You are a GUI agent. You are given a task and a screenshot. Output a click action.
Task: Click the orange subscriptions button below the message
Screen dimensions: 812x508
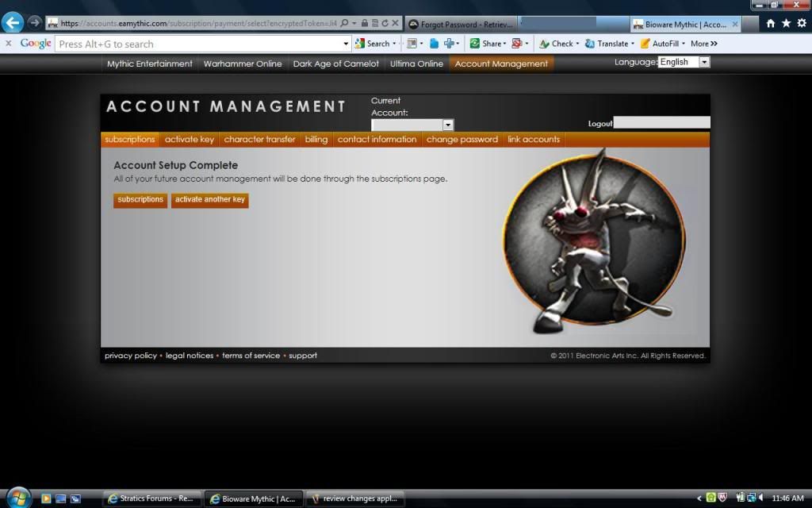point(140,200)
